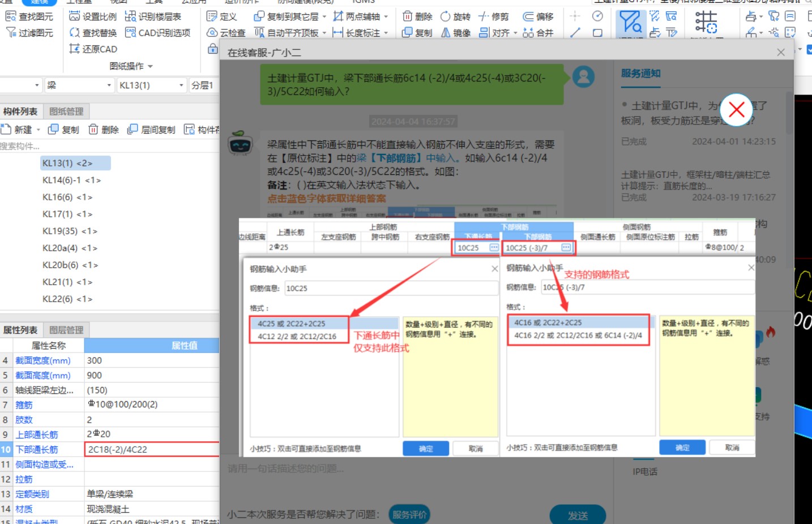Open CAD识别选项 settings

tap(157, 33)
